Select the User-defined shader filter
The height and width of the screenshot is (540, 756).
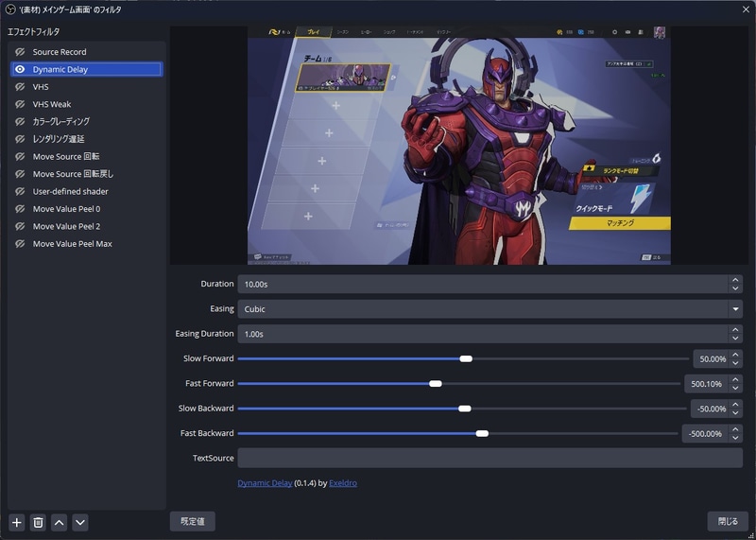(87, 192)
